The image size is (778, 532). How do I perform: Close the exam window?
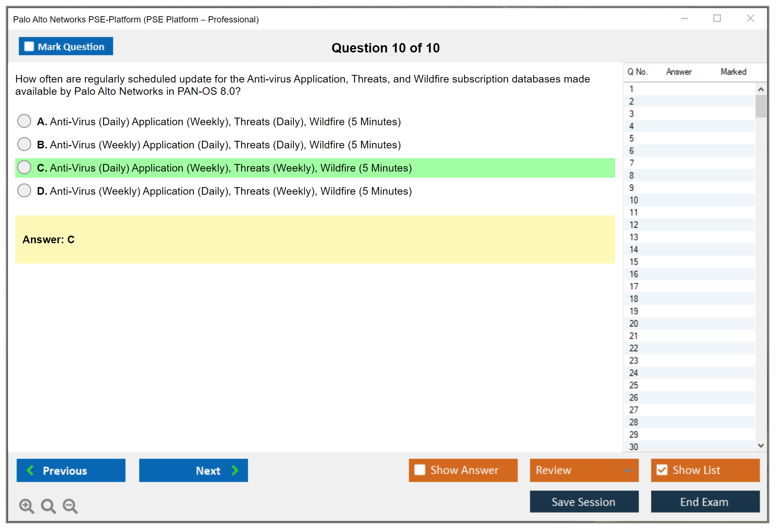tap(750, 18)
